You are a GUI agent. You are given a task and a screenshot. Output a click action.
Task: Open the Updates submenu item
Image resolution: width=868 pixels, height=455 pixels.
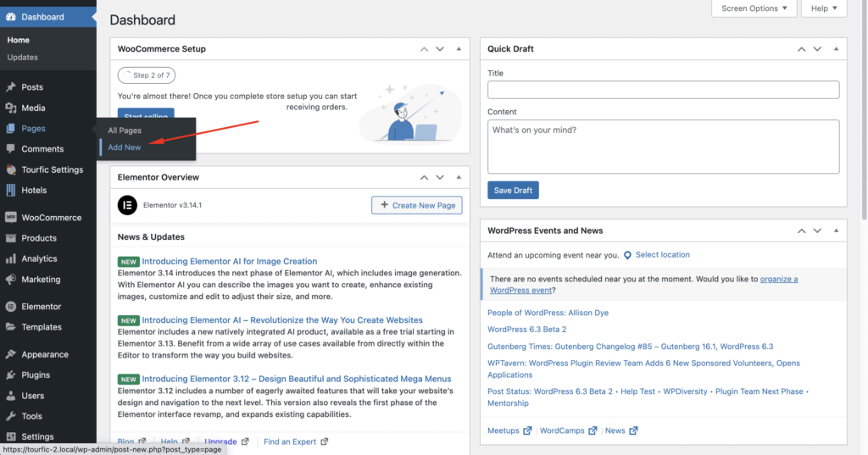[23, 57]
